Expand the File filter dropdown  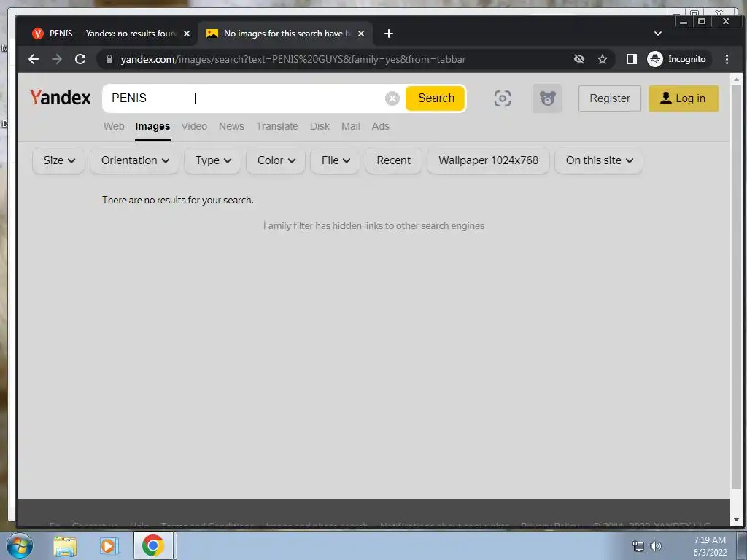click(x=335, y=160)
